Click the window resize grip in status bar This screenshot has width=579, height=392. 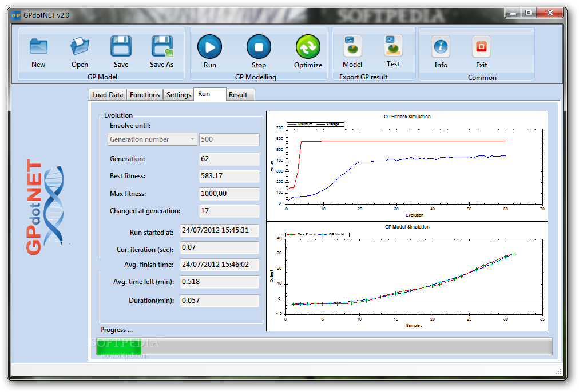coord(559,372)
